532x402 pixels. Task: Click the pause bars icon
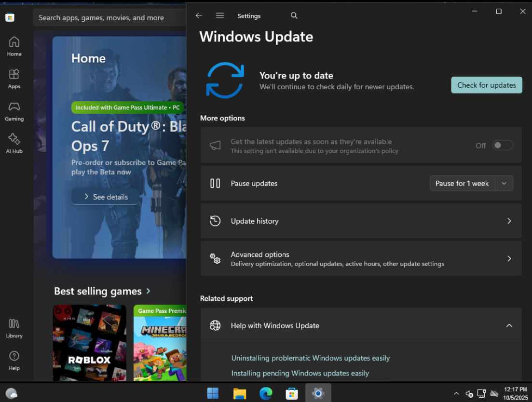coord(215,183)
